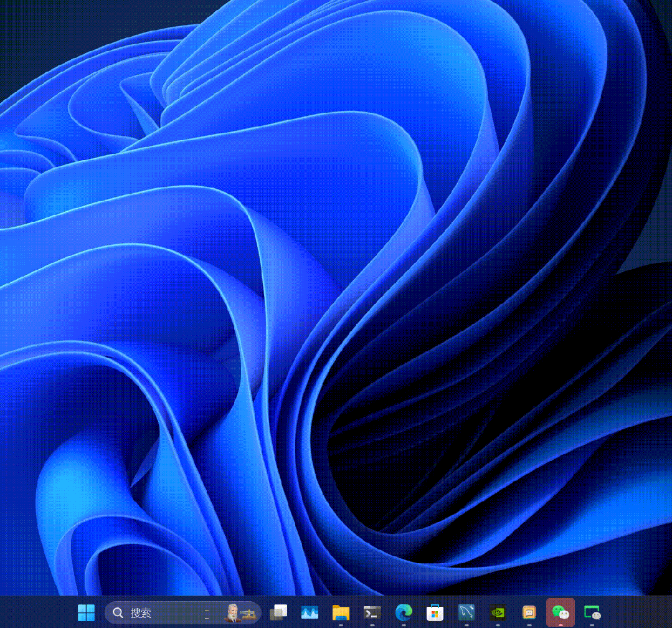Launch Microsoft Edge browser
672x628 pixels.
click(404, 612)
